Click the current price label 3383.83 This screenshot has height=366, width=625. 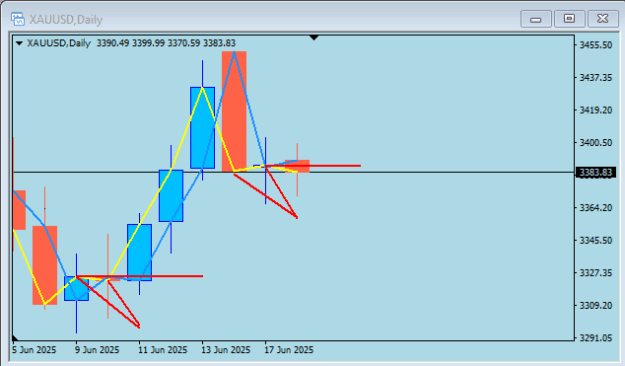point(596,173)
